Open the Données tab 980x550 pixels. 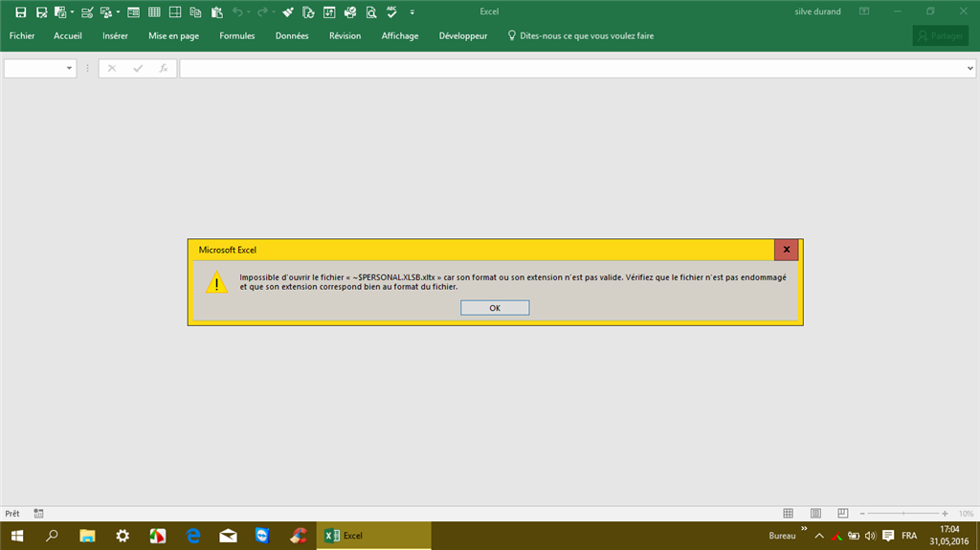(292, 35)
